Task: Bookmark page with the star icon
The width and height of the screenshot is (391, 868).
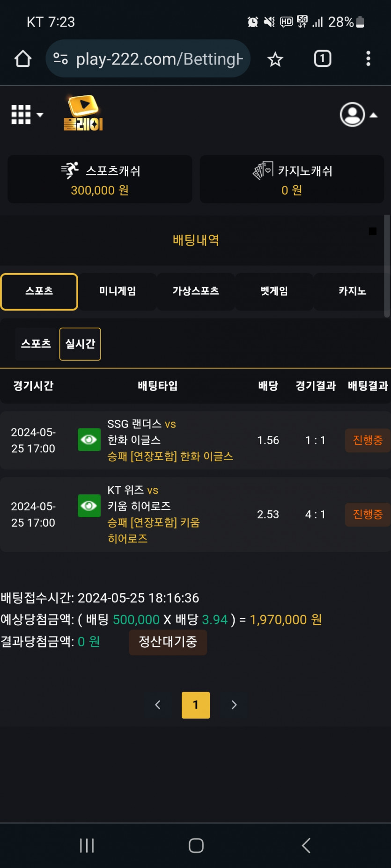Action: (x=275, y=59)
